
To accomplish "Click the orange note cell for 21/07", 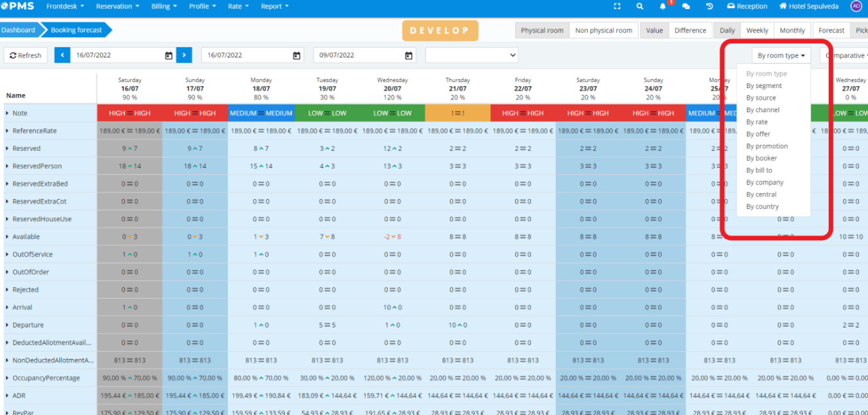I will tap(457, 113).
